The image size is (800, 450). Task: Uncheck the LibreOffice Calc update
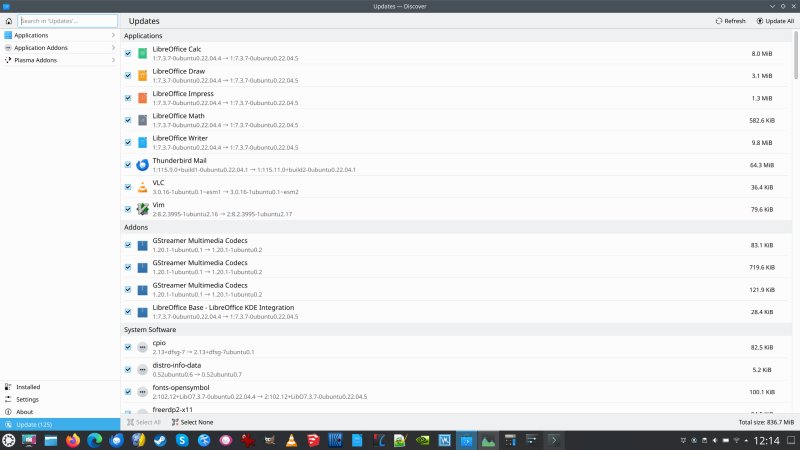pos(128,53)
